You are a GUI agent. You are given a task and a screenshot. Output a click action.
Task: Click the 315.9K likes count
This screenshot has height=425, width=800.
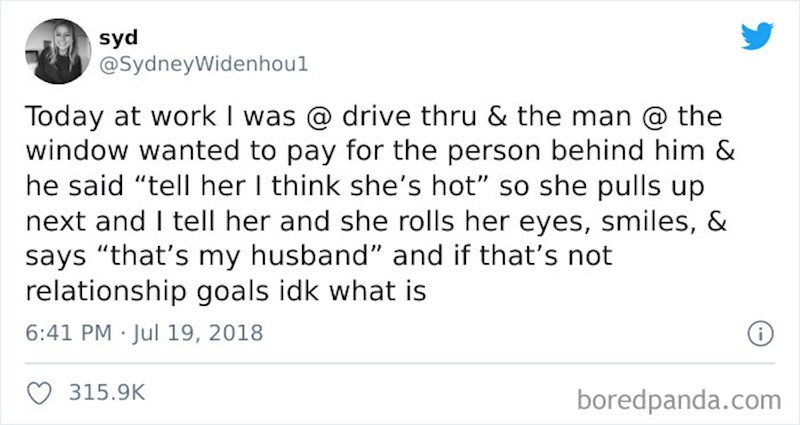tap(105, 394)
